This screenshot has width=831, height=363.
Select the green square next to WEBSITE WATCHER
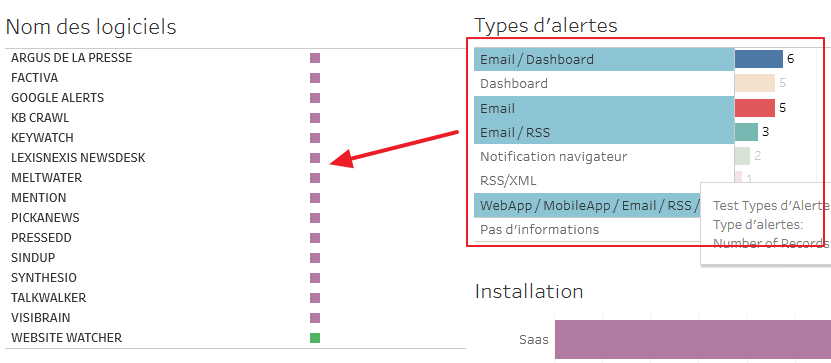[x=315, y=338]
